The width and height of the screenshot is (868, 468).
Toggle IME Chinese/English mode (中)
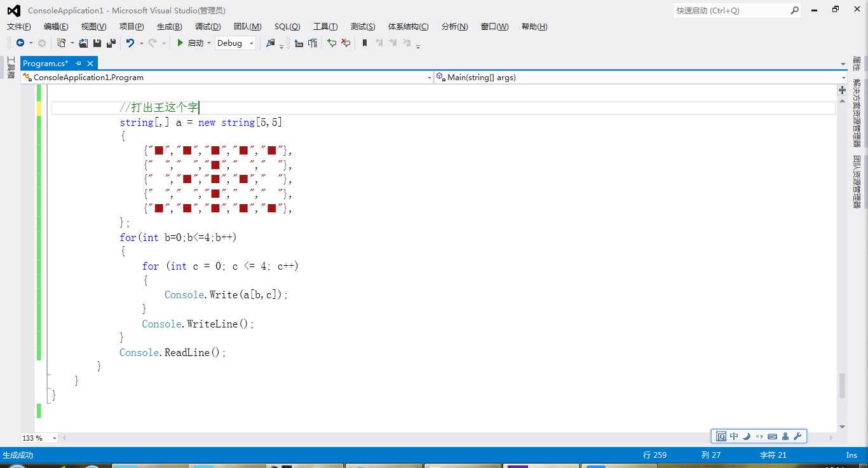735,436
